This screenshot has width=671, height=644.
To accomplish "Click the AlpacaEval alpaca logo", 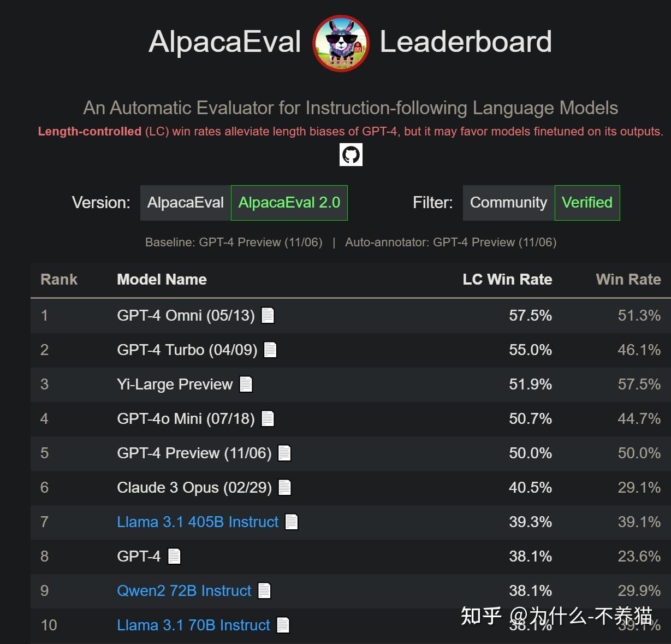I will tap(341, 43).
